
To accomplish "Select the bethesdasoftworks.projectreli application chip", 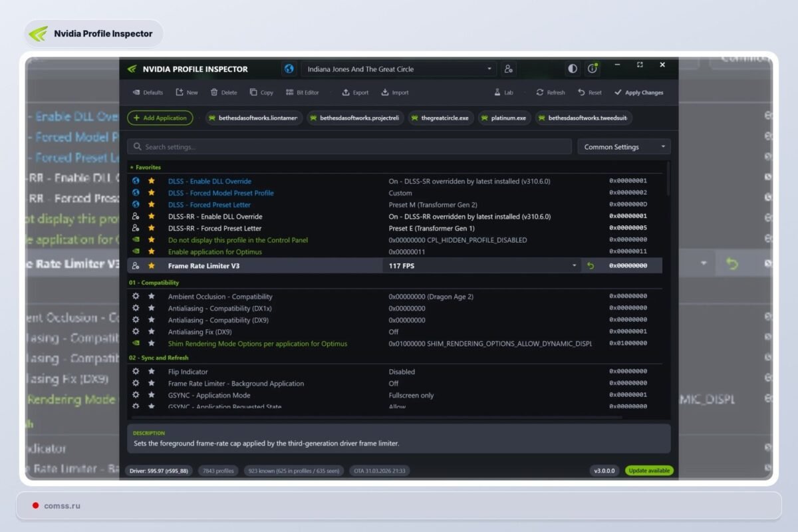I will coord(355,118).
